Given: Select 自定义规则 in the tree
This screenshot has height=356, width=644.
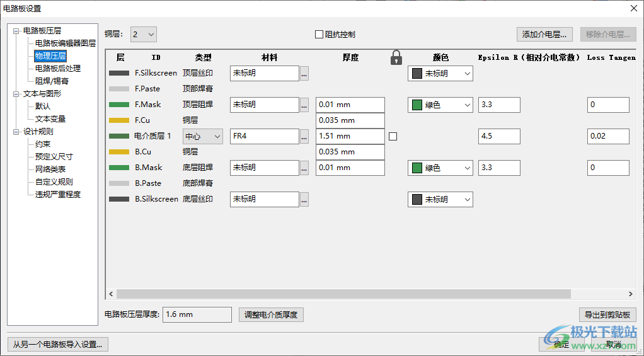Looking at the screenshot, I should point(54,182).
